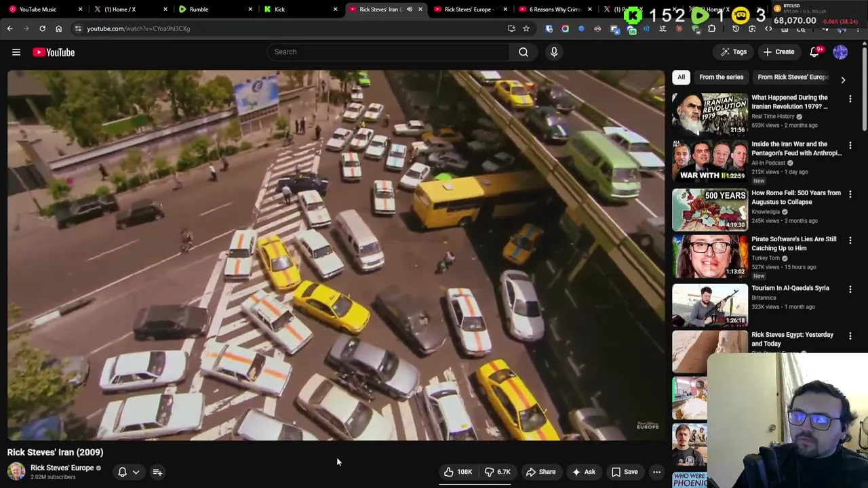Click the install/cast icon in address bar
This screenshot has height=488, width=868.
(511, 28)
